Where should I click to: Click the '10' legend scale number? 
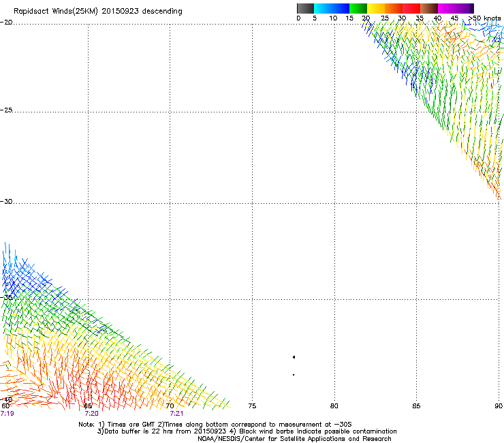[x=333, y=18]
